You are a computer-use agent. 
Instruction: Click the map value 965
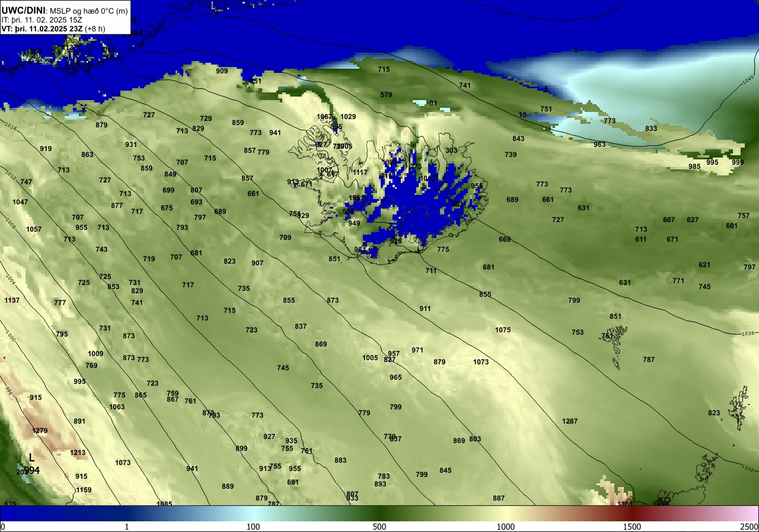396,377
